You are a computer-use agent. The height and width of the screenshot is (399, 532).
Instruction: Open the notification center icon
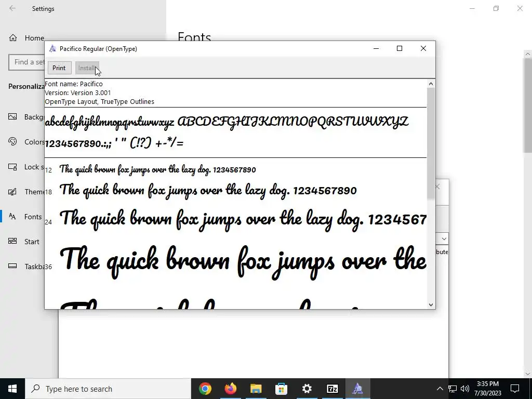pyautogui.click(x=515, y=389)
